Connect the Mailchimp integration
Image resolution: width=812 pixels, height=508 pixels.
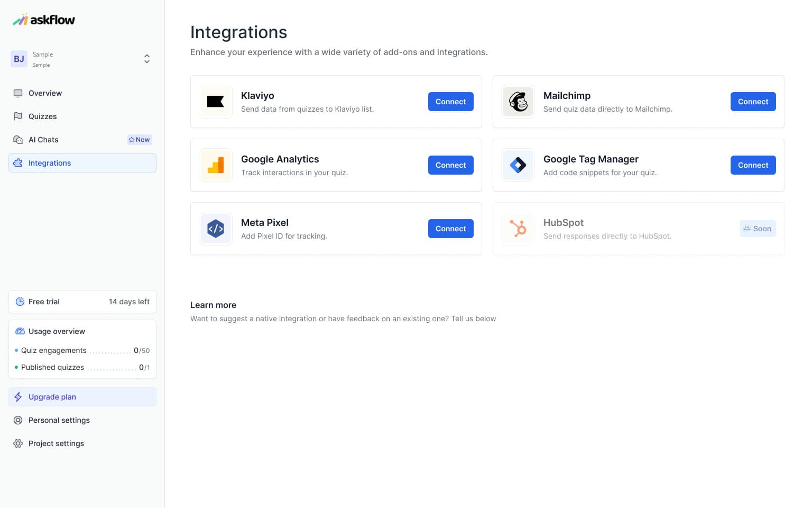tap(753, 102)
